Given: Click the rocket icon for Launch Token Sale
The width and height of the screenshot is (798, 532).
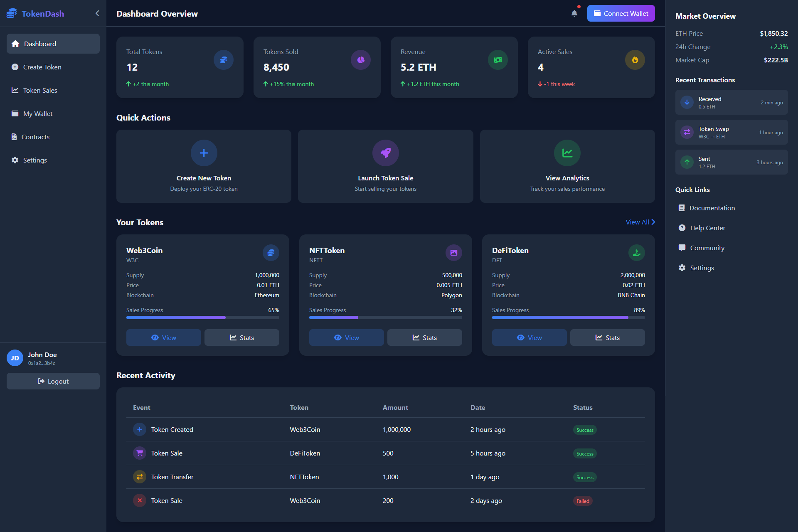Looking at the screenshot, I should (385, 153).
